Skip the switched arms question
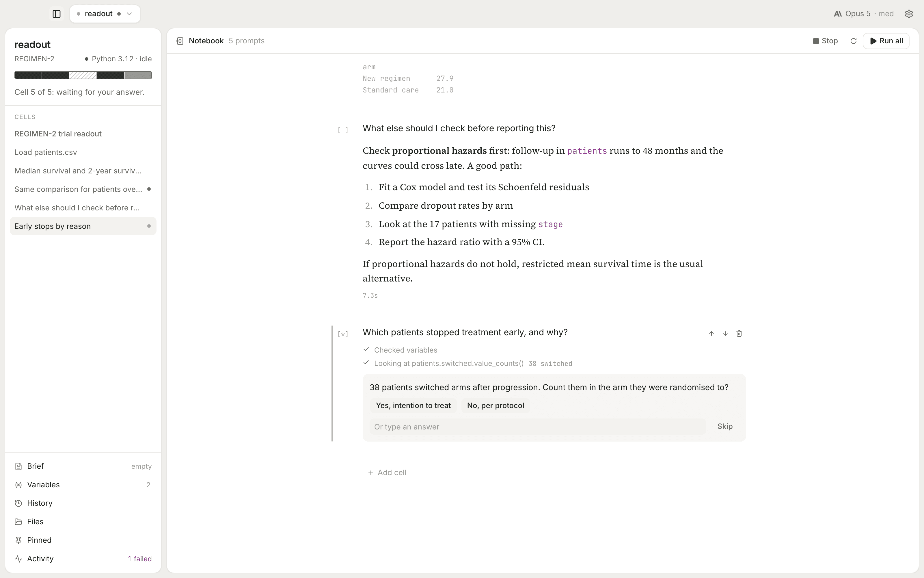924x578 pixels. click(x=725, y=426)
